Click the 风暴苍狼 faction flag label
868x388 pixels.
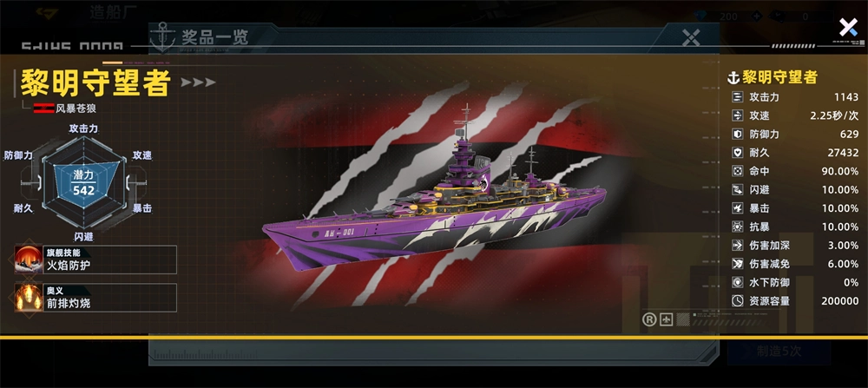[x=65, y=109]
